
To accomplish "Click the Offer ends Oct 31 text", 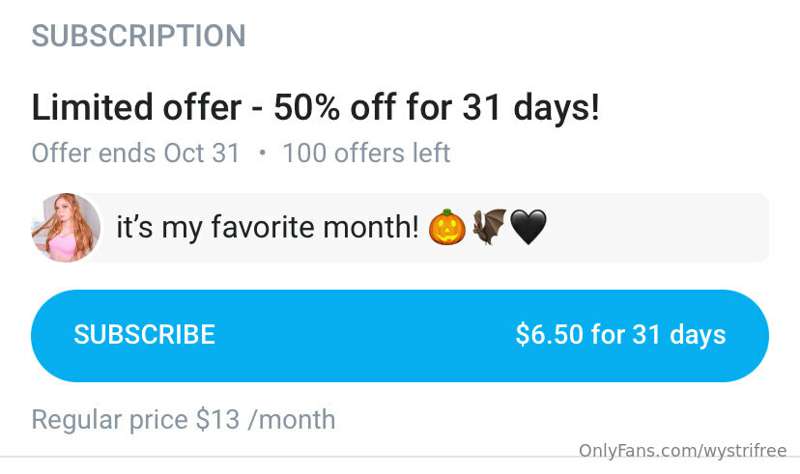I will pyautogui.click(x=136, y=153).
